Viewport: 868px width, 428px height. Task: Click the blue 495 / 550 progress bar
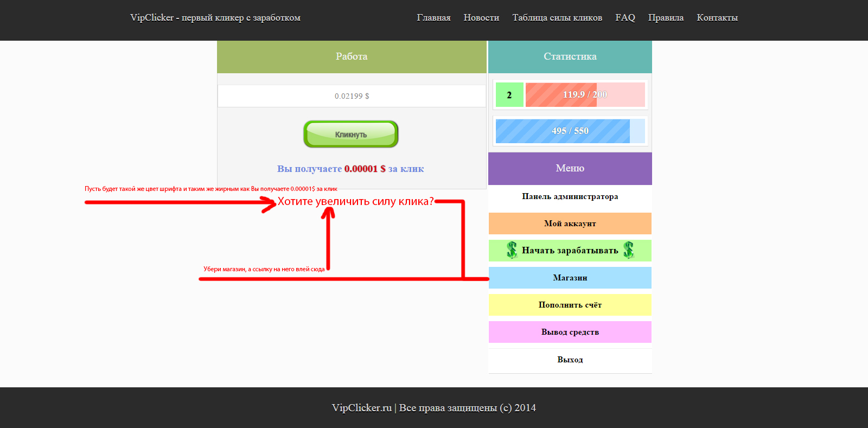coord(570,131)
